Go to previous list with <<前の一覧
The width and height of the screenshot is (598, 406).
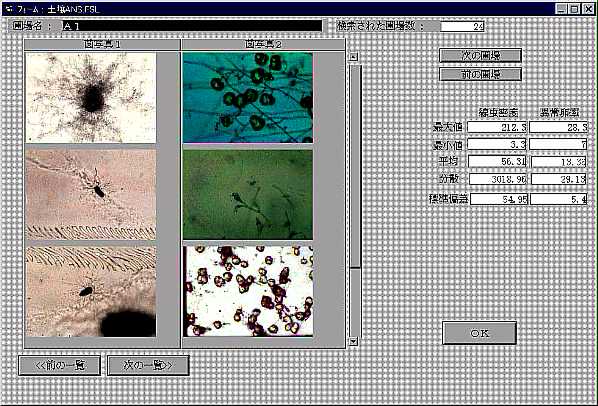click(x=59, y=366)
